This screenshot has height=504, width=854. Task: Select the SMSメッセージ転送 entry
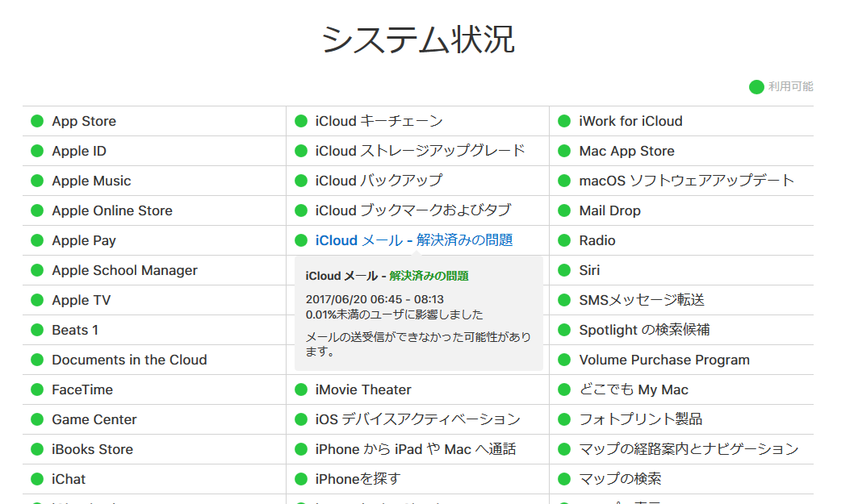point(642,300)
